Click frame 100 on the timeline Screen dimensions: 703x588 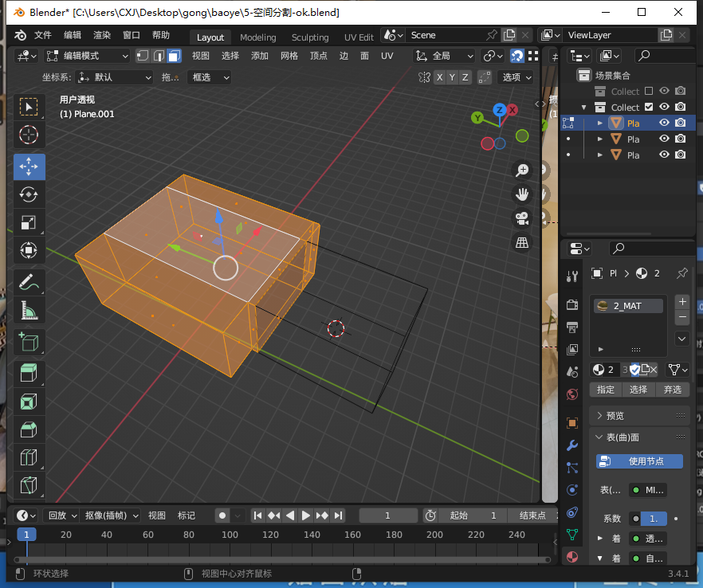click(x=230, y=535)
